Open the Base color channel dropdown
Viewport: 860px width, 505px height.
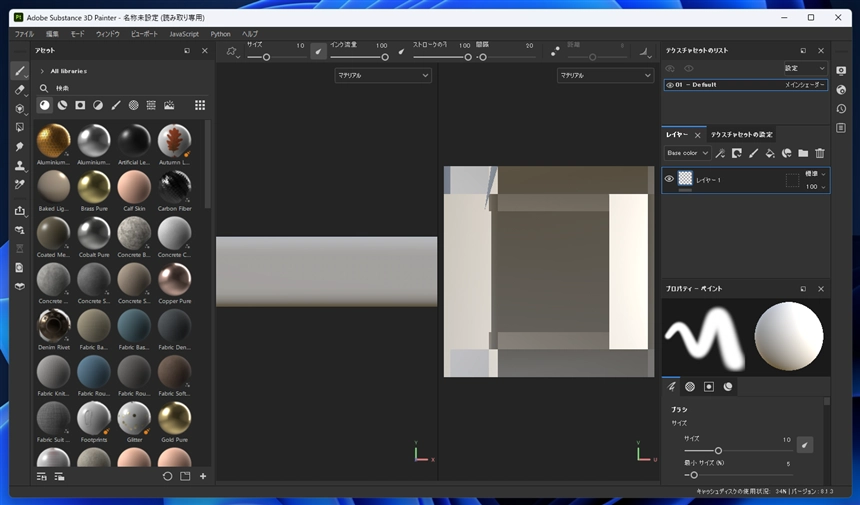click(x=687, y=153)
